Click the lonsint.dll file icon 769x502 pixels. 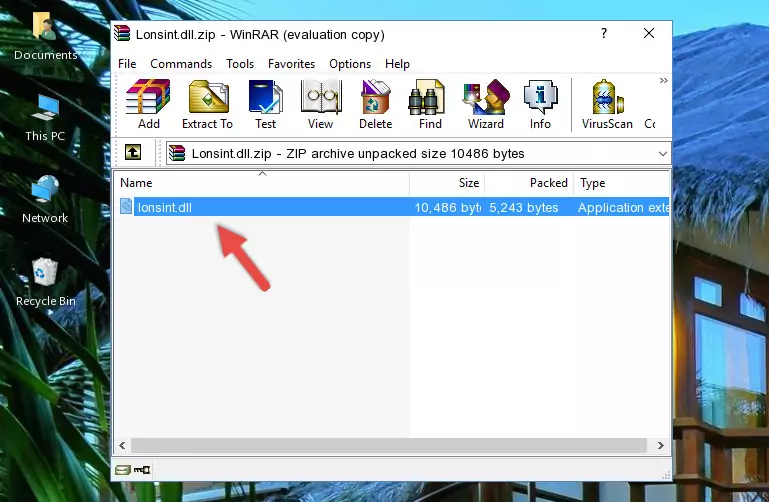126,206
